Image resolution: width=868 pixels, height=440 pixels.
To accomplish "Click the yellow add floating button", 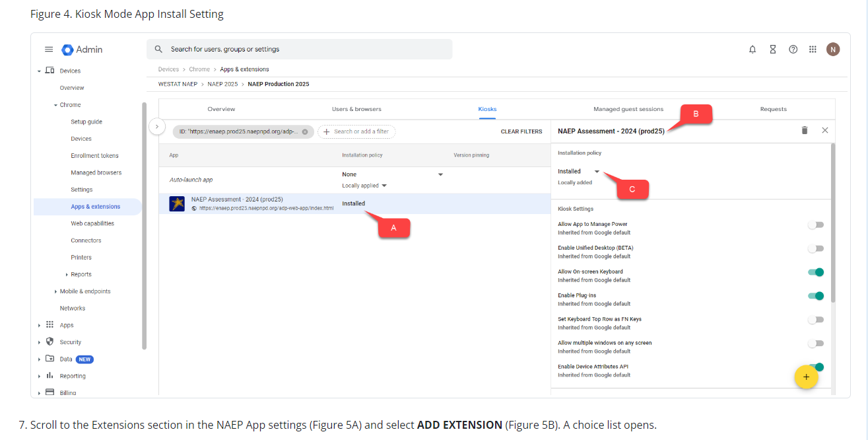I will 806,377.
